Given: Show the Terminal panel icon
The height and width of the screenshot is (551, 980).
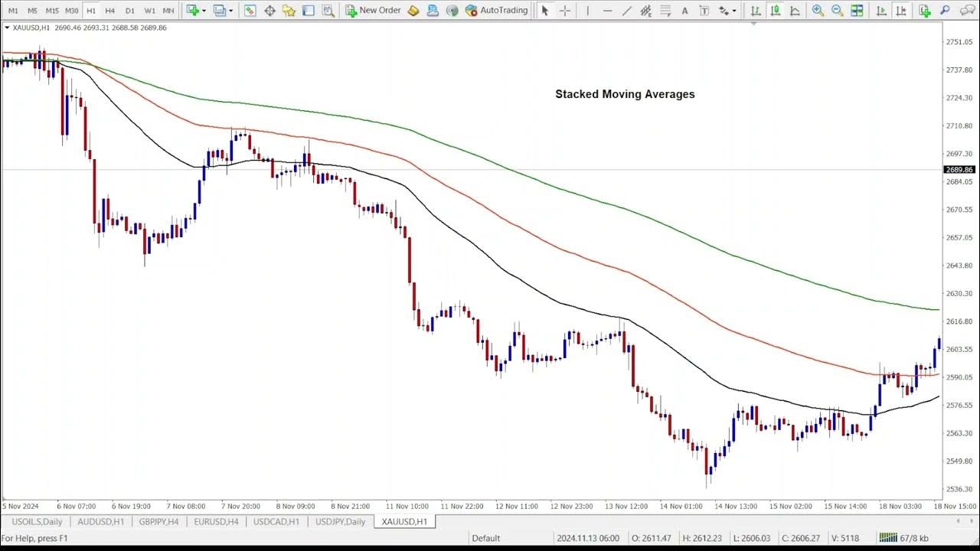Looking at the screenshot, I should coord(308,10).
